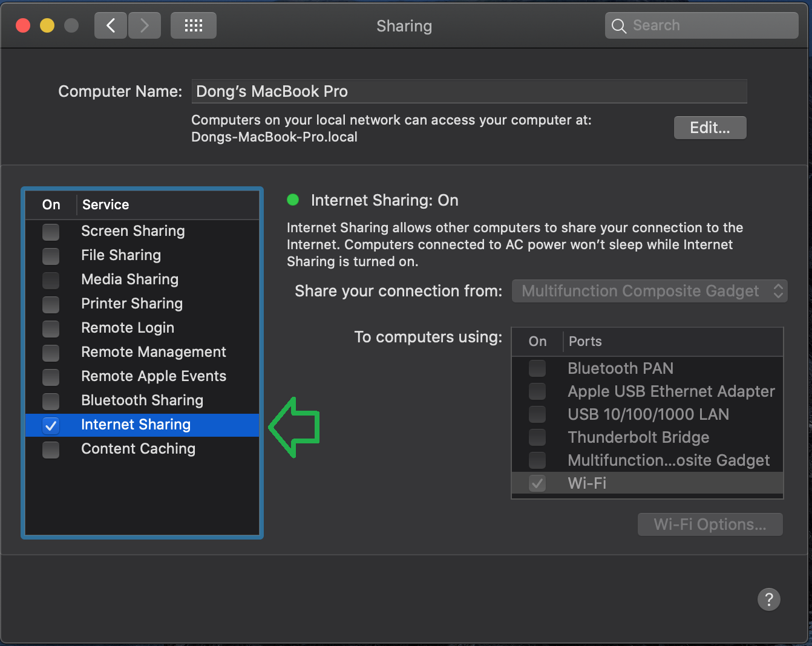Open Share your connection from dropdown

tap(650, 291)
